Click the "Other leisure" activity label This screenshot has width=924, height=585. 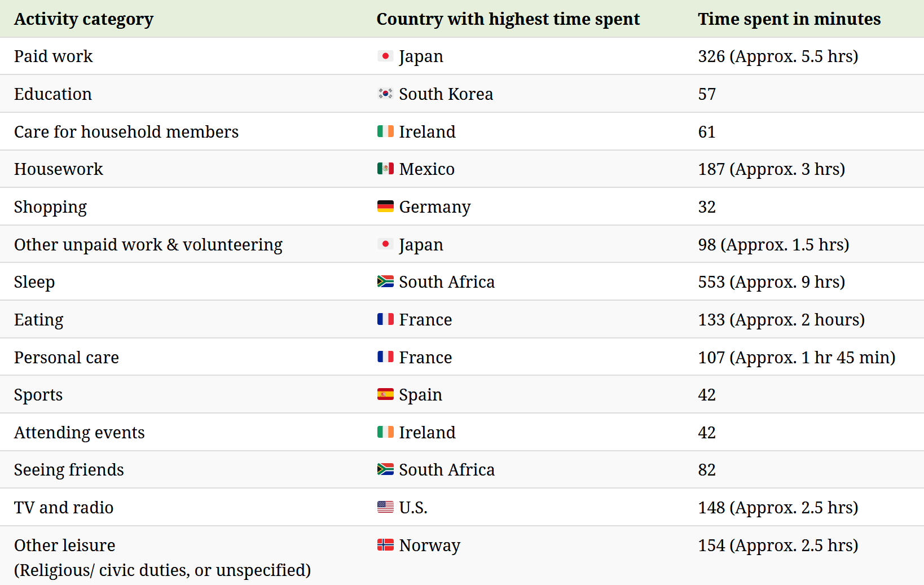(x=65, y=546)
